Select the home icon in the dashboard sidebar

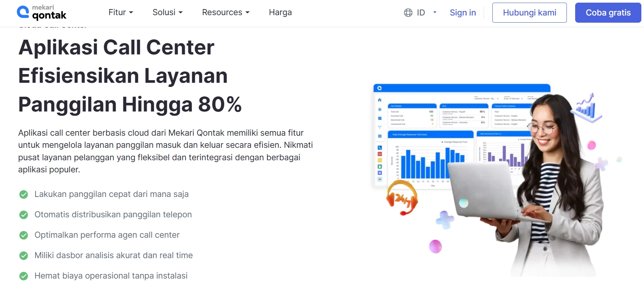click(x=379, y=100)
